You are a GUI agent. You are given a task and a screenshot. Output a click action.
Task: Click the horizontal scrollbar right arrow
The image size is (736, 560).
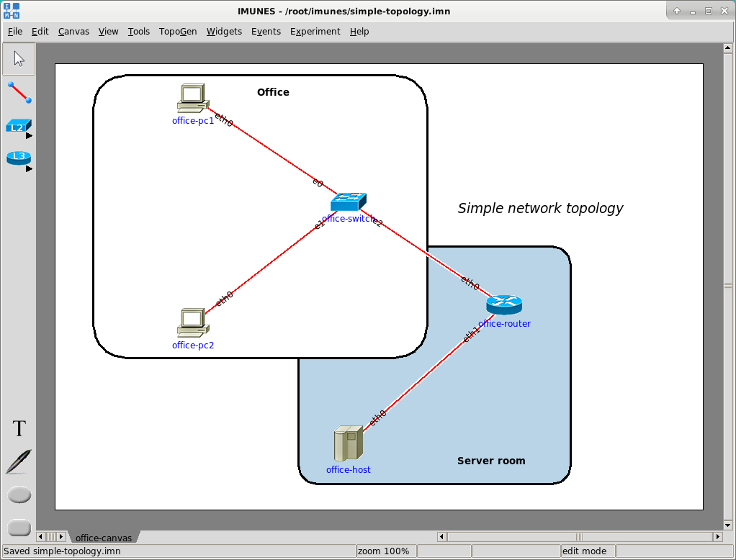[x=718, y=536]
